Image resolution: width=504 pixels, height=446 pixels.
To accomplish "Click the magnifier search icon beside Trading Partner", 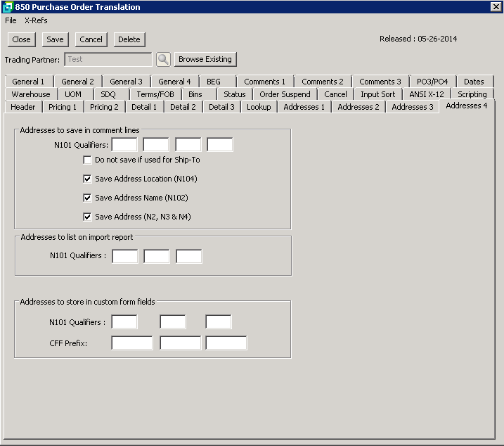I will tap(163, 60).
